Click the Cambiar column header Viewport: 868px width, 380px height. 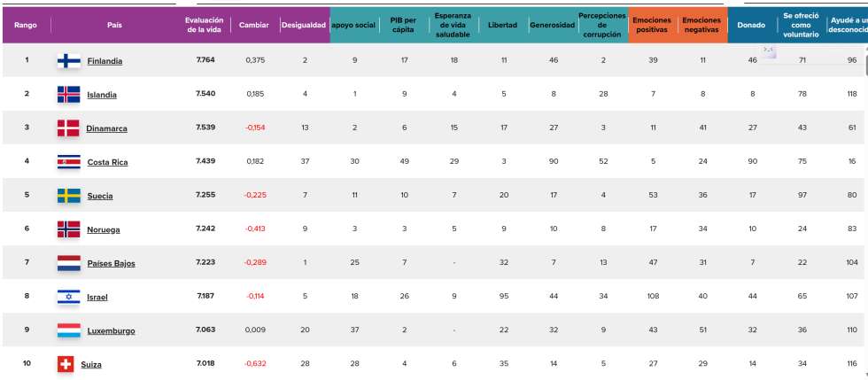click(x=254, y=25)
